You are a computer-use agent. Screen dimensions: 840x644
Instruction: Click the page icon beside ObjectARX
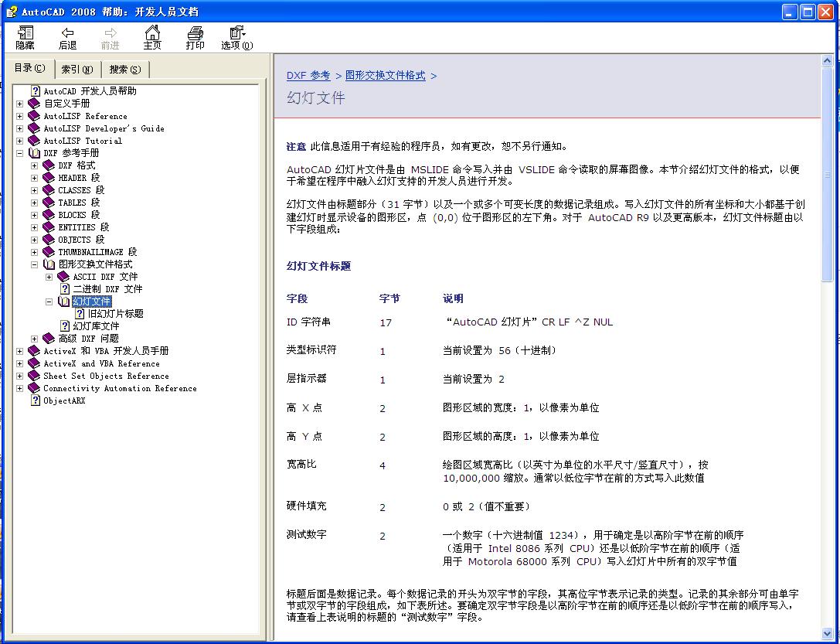[x=36, y=400]
